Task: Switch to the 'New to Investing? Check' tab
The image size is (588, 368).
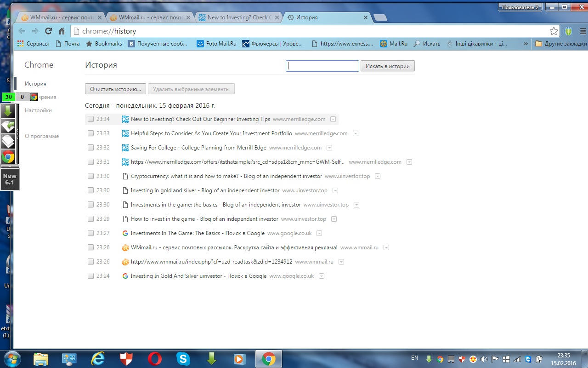Action: [239, 17]
